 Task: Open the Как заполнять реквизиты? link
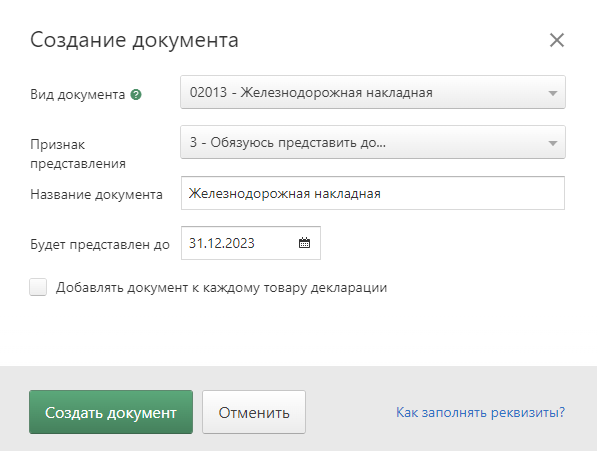pos(480,412)
